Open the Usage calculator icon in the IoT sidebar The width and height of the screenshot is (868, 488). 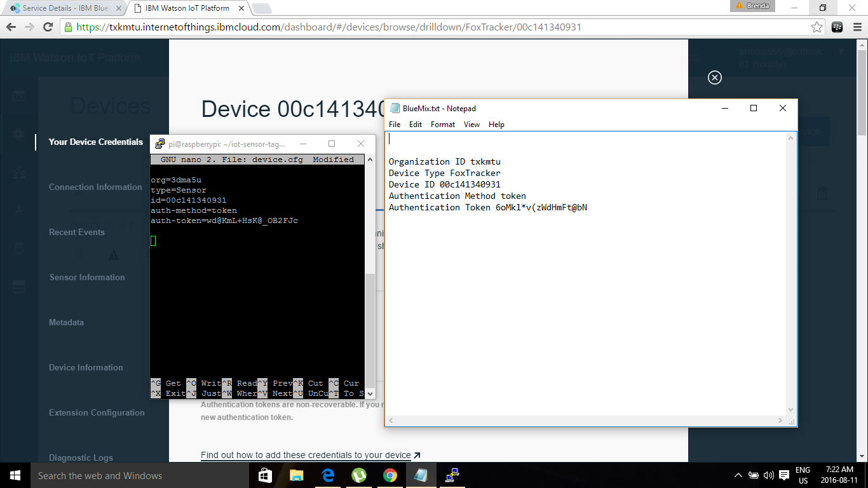[x=18, y=248]
